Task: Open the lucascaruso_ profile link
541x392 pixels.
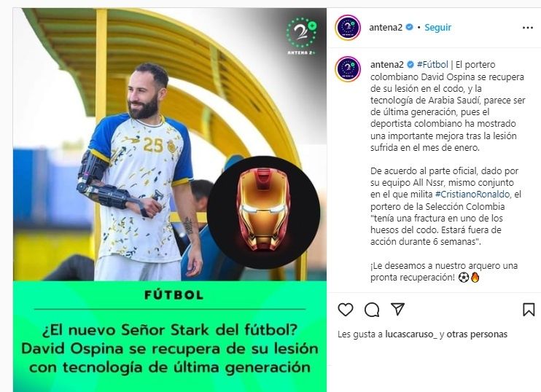Action: [x=411, y=334]
